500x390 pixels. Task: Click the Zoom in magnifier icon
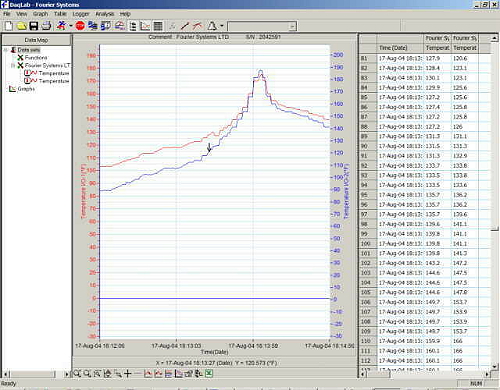[x=77, y=374]
